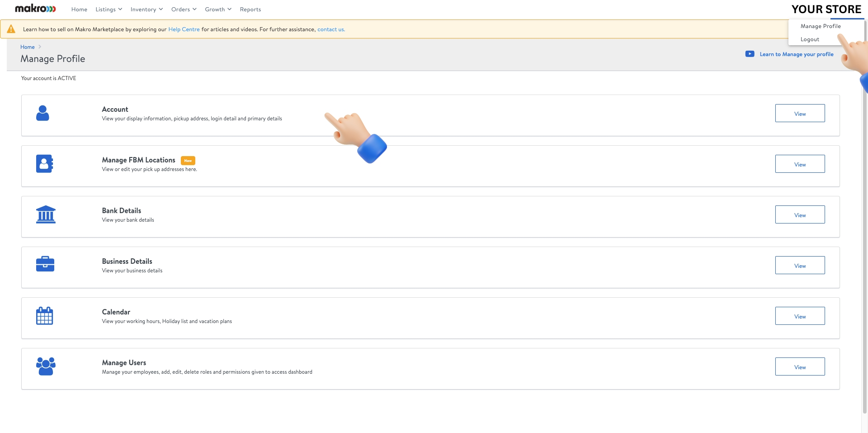Open the Help Centre link

pos(184,29)
